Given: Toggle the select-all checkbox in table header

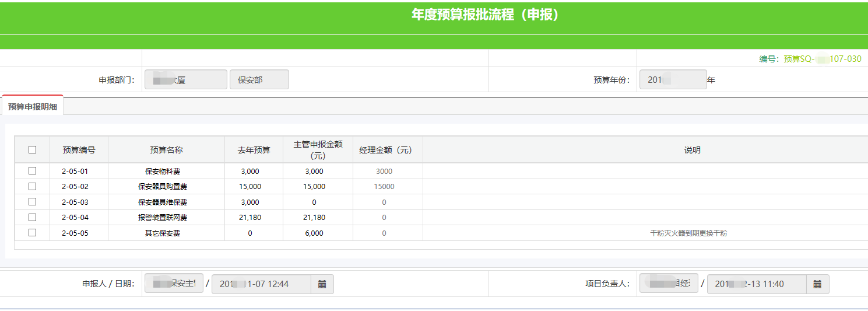Looking at the screenshot, I should (32, 150).
